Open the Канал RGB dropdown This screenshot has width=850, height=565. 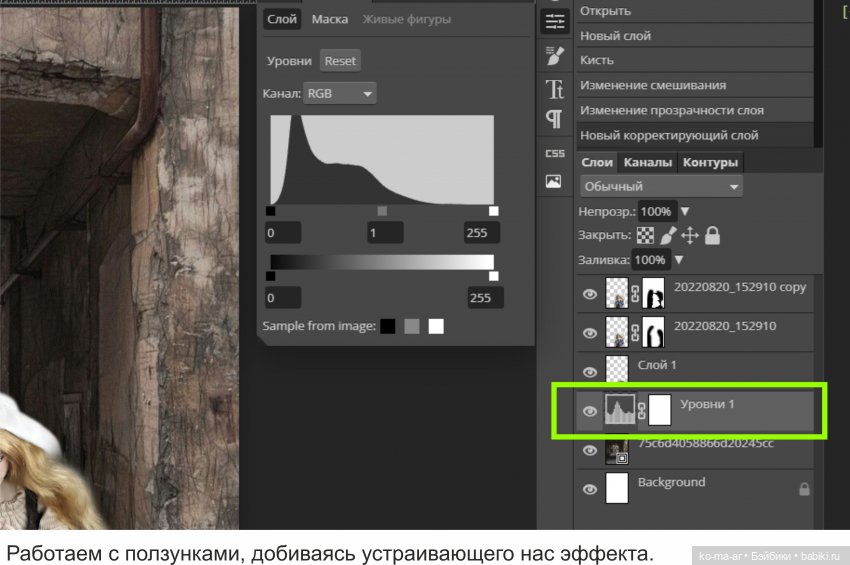[x=340, y=93]
